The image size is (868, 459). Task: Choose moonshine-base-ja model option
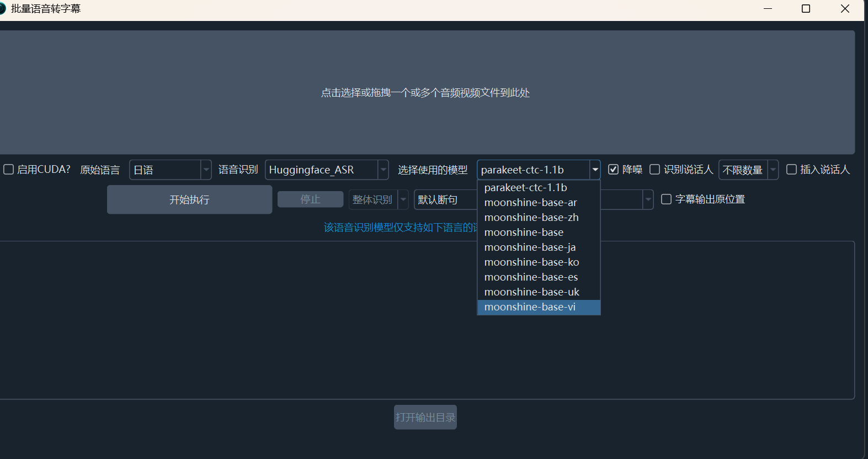pyautogui.click(x=530, y=247)
